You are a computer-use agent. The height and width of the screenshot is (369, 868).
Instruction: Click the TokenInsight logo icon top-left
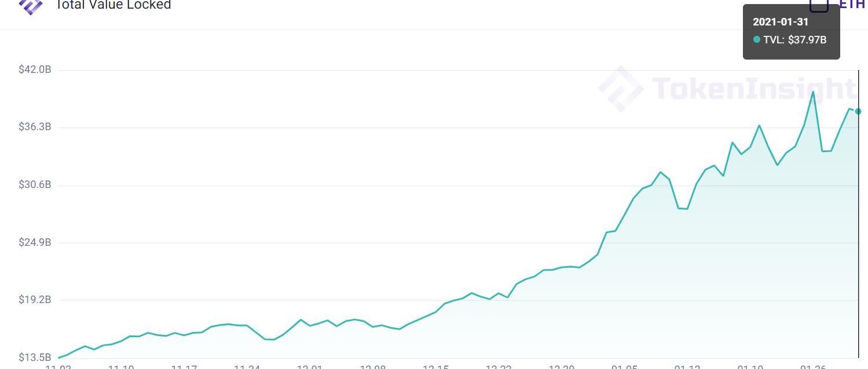tap(31, 6)
